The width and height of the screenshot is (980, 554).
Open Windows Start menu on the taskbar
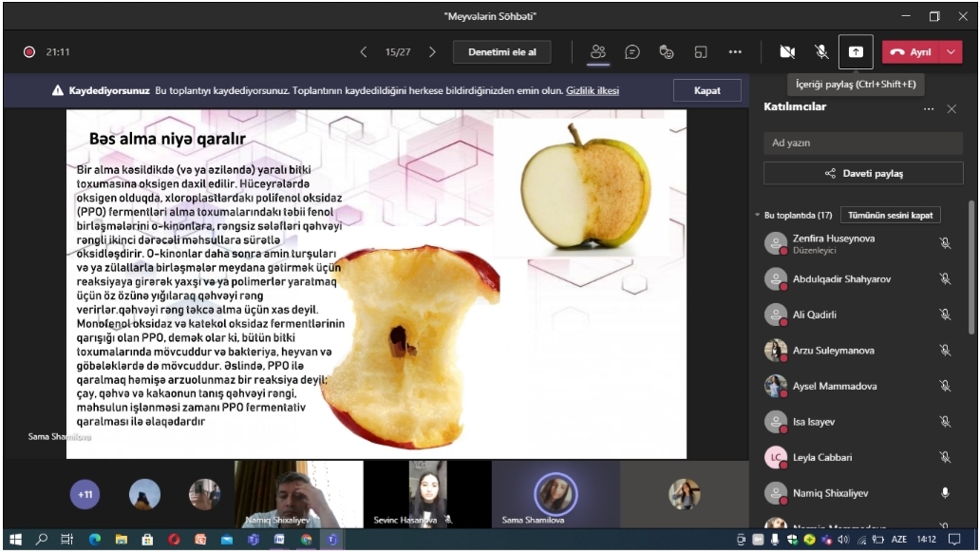(x=14, y=540)
